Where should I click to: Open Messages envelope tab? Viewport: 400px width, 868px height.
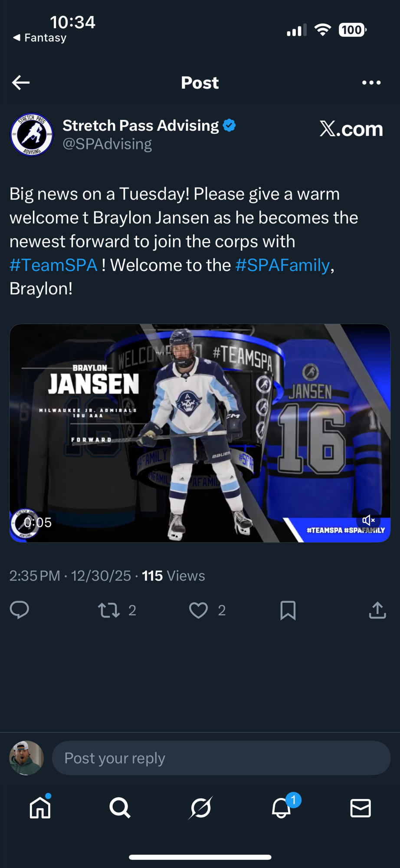[361, 808]
